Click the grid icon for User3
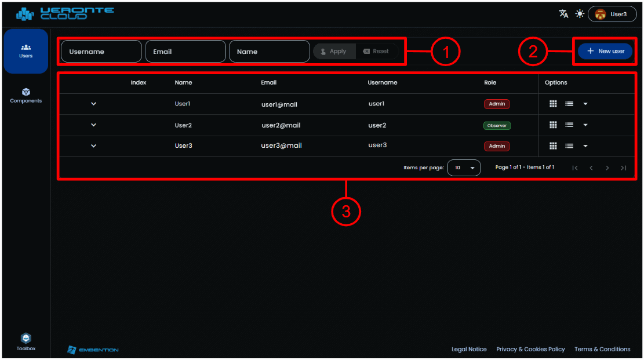644x360 pixels. tap(553, 146)
